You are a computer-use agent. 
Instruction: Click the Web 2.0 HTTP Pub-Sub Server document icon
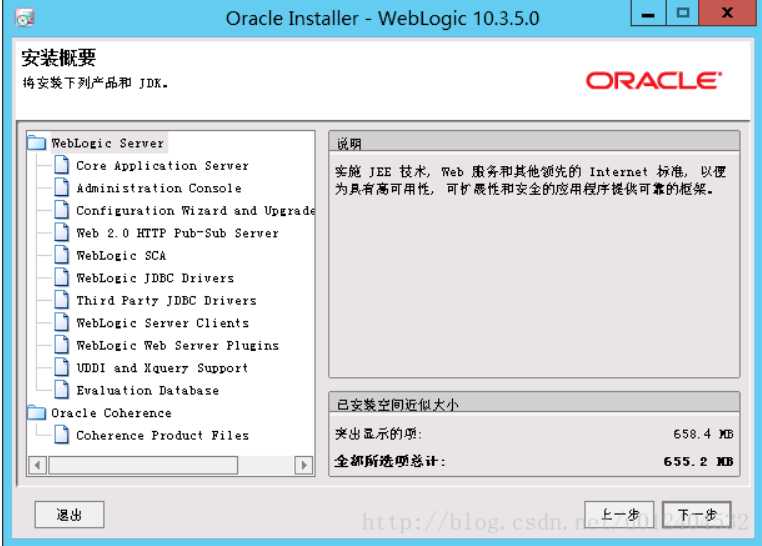tap(61, 232)
